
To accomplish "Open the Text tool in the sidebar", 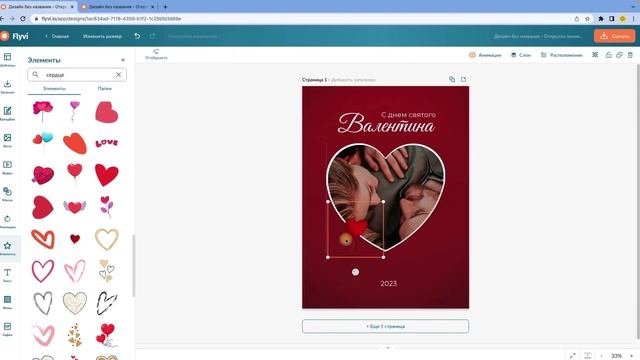I will pos(7,275).
